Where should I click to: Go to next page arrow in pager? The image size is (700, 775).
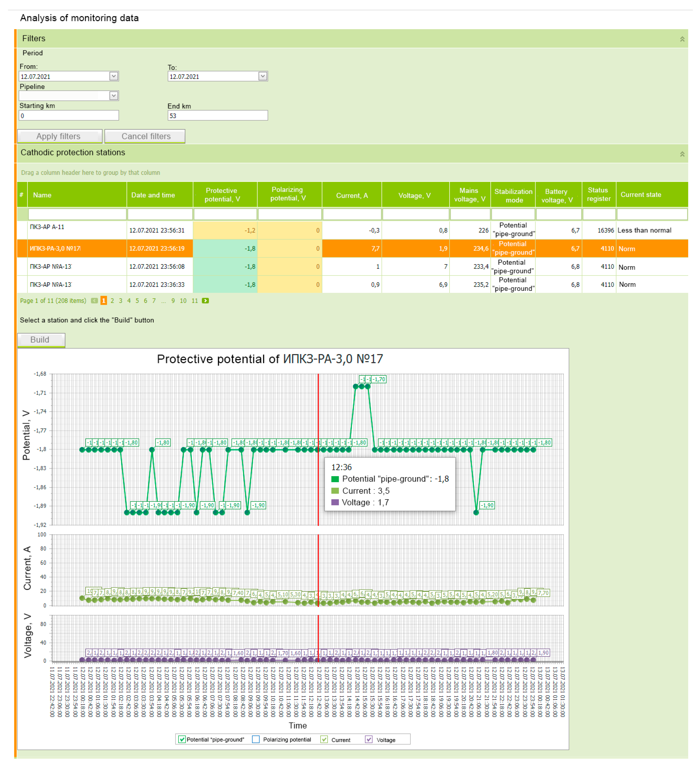[x=206, y=301]
